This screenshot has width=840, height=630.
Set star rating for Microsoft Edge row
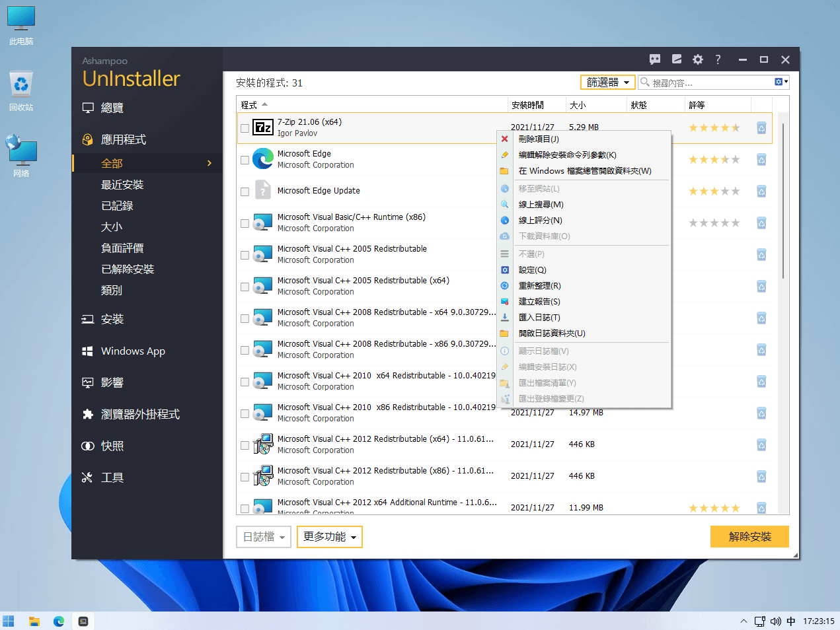[714, 159]
